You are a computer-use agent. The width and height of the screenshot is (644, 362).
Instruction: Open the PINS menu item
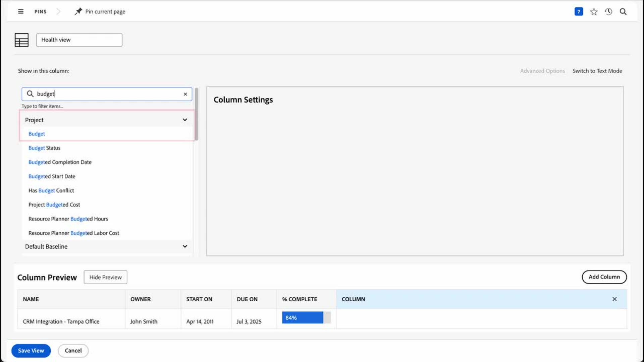click(x=40, y=12)
